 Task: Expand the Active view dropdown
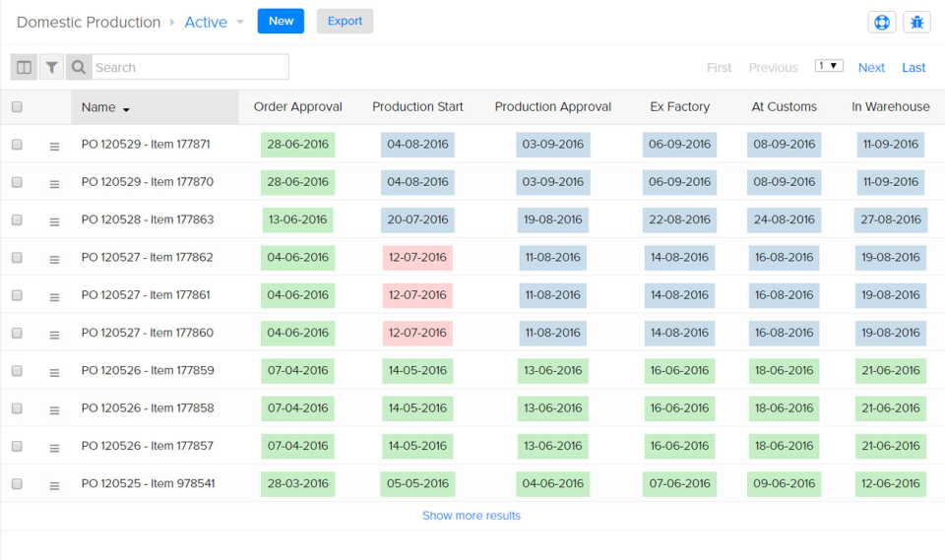(239, 22)
